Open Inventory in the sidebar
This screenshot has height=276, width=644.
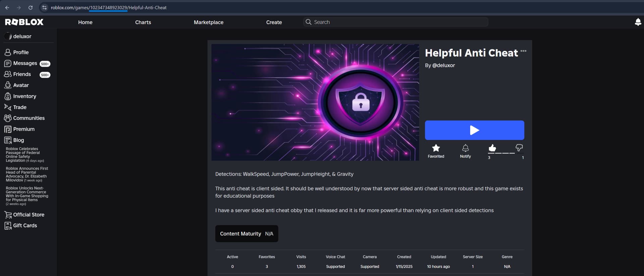(25, 96)
